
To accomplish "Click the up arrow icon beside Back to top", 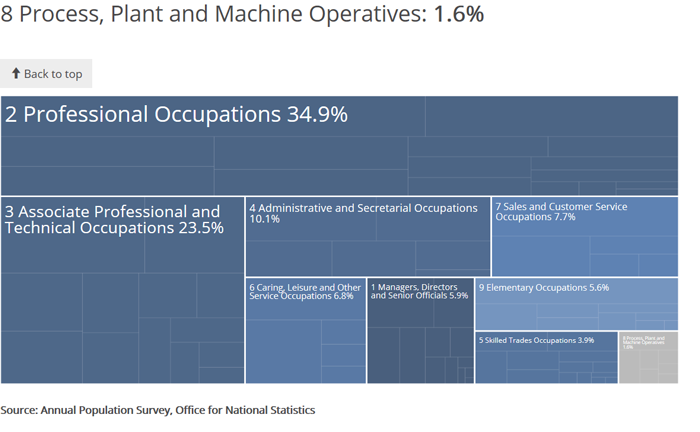I will [x=16, y=74].
